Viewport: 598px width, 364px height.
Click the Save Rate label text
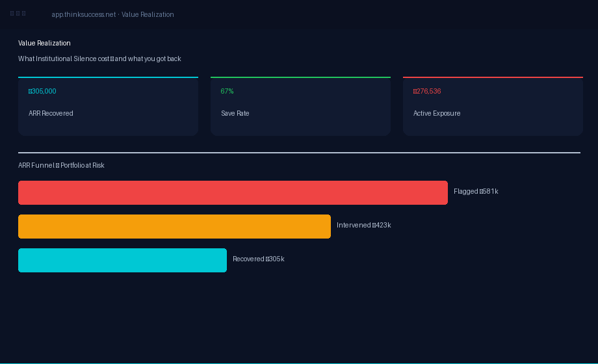235,113
